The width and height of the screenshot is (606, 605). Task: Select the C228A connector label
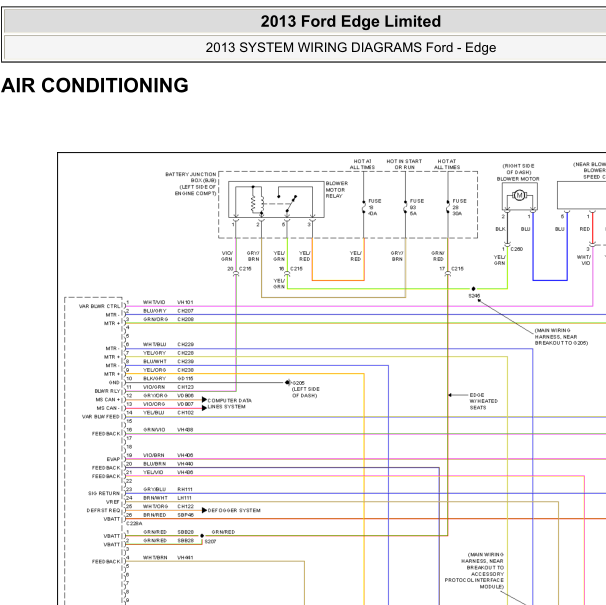point(134,523)
